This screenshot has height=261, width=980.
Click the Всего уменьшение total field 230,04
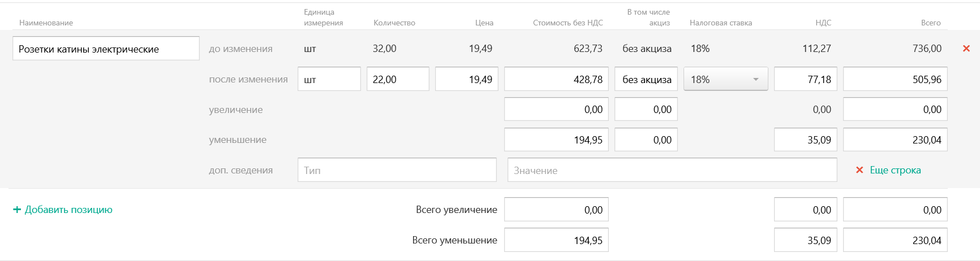click(895, 240)
